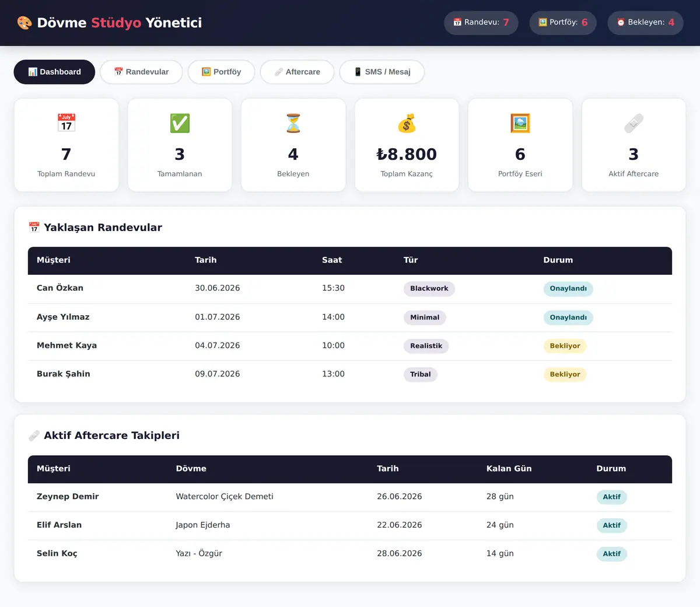This screenshot has height=607, width=700.
Task: Click the Portföy: 6 header badge
Action: [x=563, y=22]
